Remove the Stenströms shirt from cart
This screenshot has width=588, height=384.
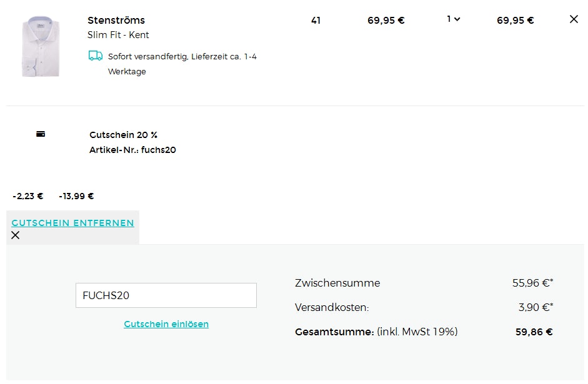[x=574, y=19]
